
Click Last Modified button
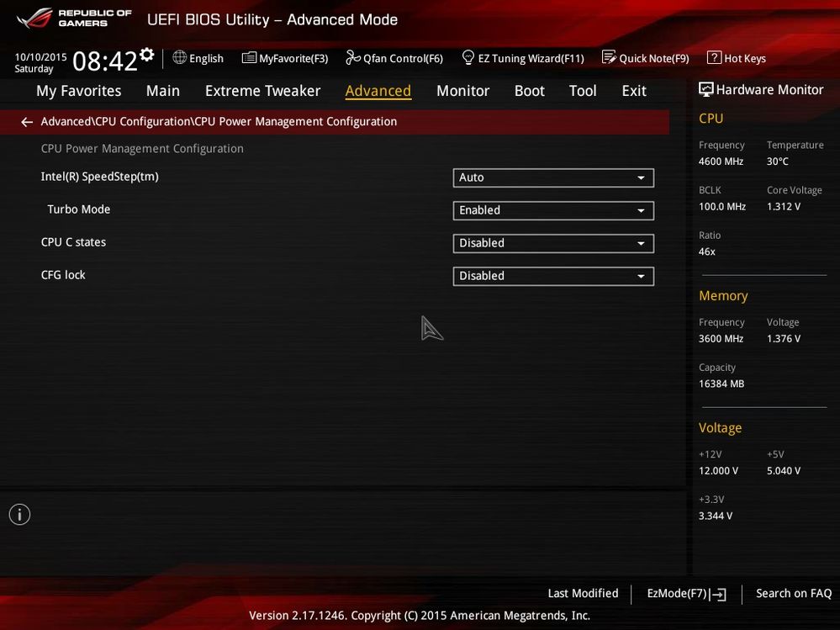pos(583,594)
